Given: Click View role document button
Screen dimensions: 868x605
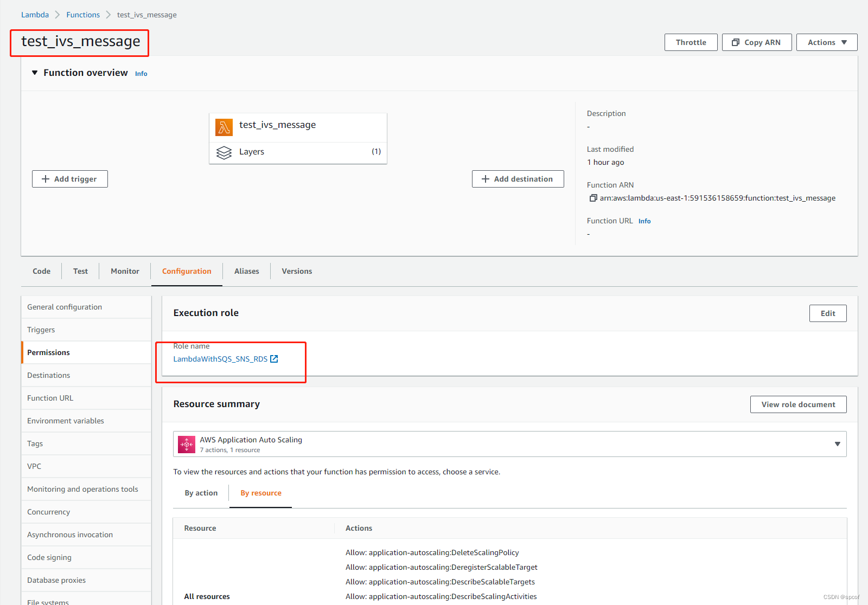Looking at the screenshot, I should pyautogui.click(x=799, y=404).
